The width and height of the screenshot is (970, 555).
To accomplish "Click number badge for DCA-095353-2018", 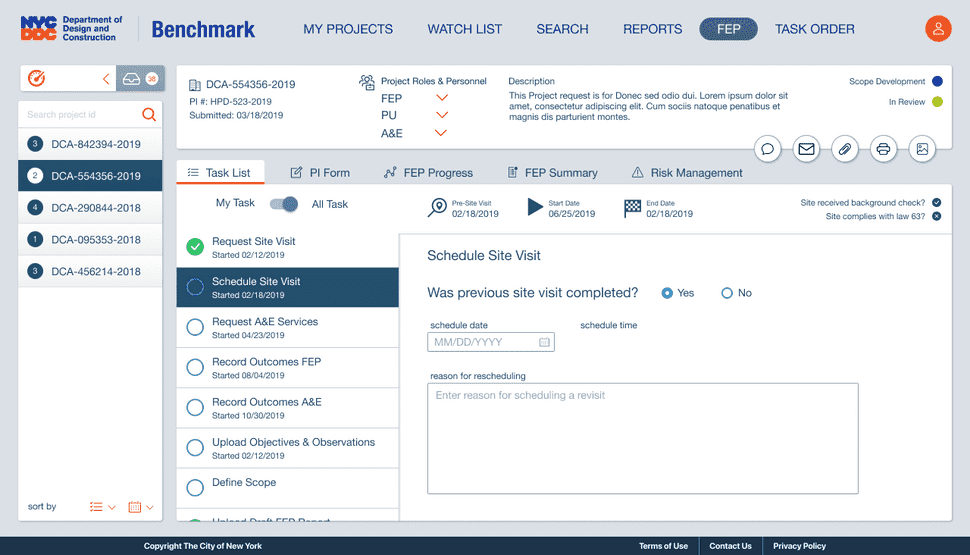I will 35,239.
